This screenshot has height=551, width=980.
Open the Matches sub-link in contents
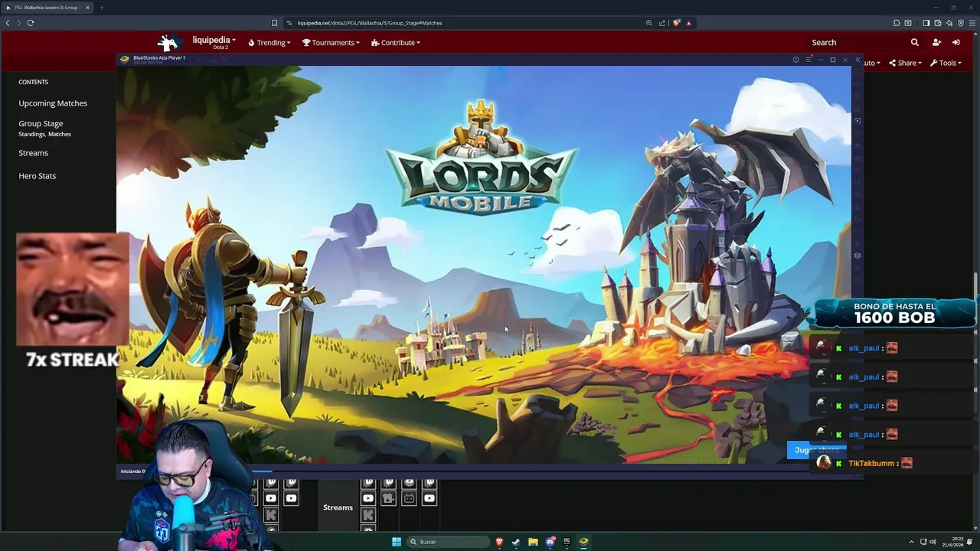[60, 134]
